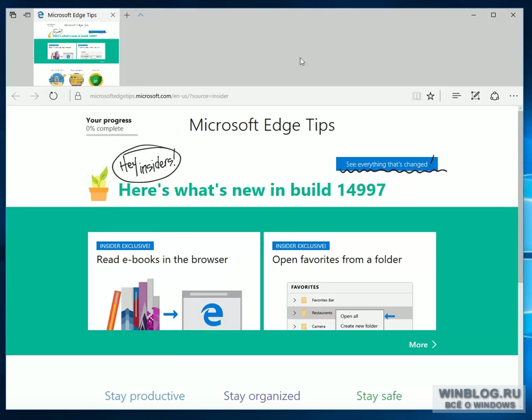This screenshot has height=420, width=532.
Task: Close the Microsoft Edge Tips tab
Action: pos(112,15)
